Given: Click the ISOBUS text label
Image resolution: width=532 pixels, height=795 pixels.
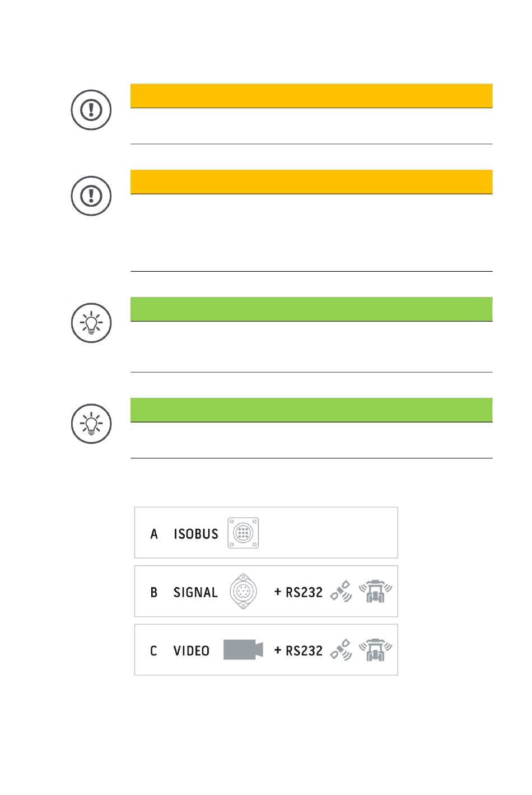Looking at the screenshot, I should (196, 534).
